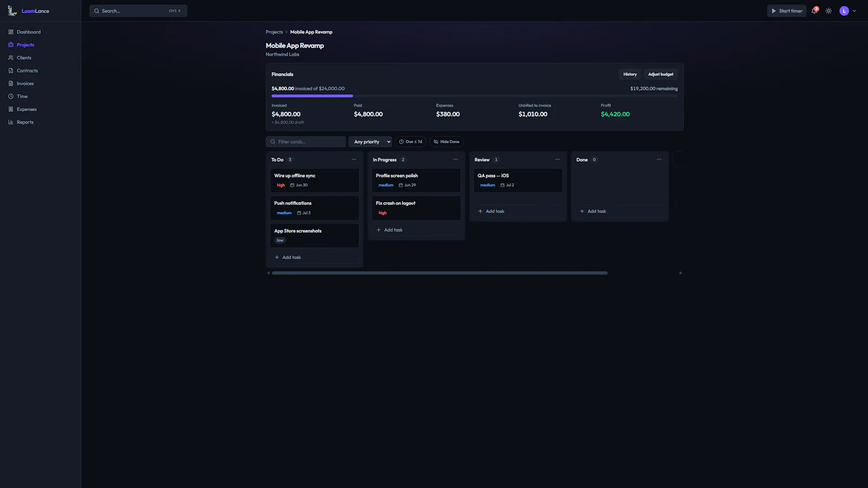The height and width of the screenshot is (488, 868).
Task: Click the Jun 29 due date
Action: [407, 185]
